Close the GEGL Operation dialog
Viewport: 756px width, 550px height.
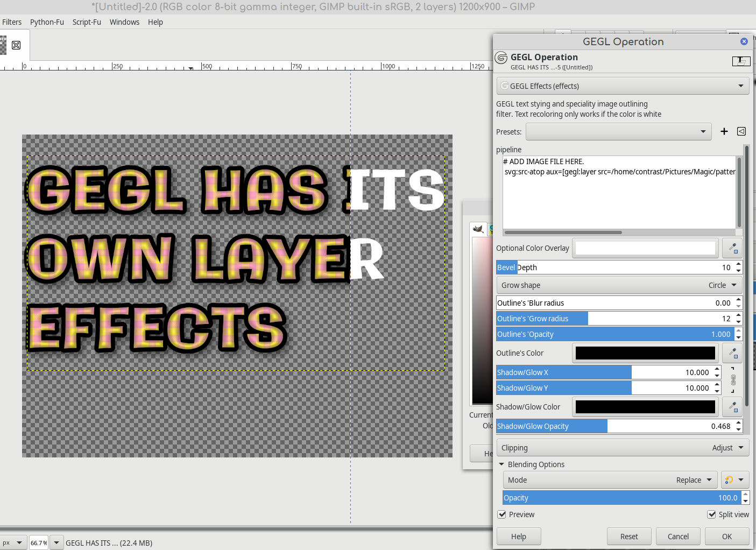point(744,41)
